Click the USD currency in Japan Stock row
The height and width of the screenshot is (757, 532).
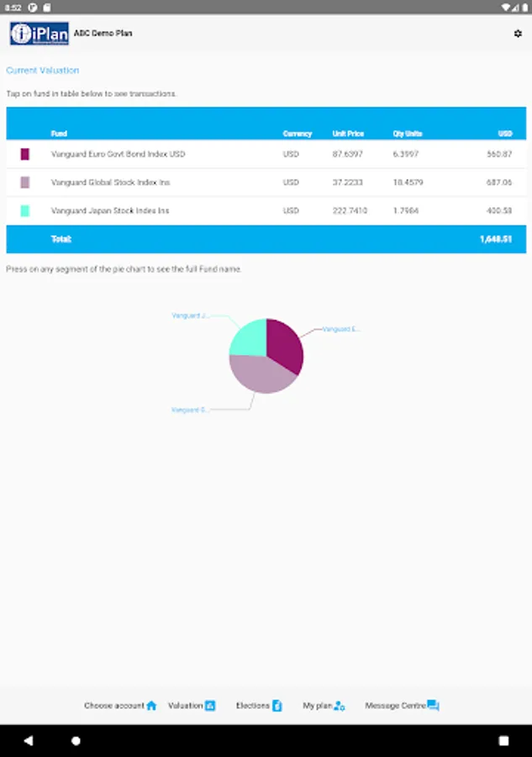coord(291,210)
